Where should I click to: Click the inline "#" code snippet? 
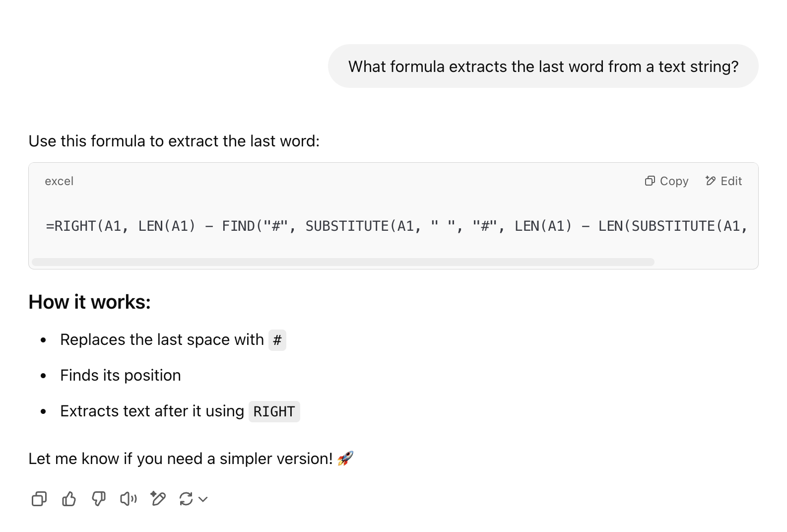point(277,340)
